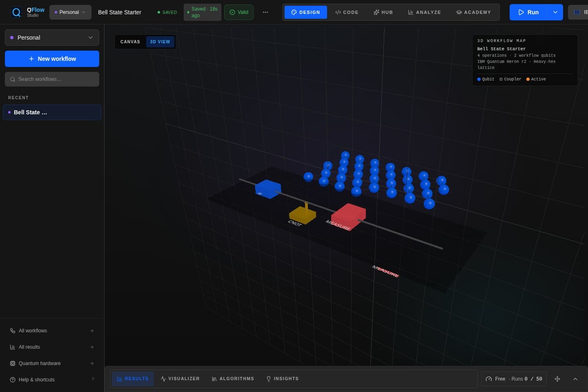Open Help & shortcuts
The width and height of the screenshot is (588, 392).
pos(52,380)
